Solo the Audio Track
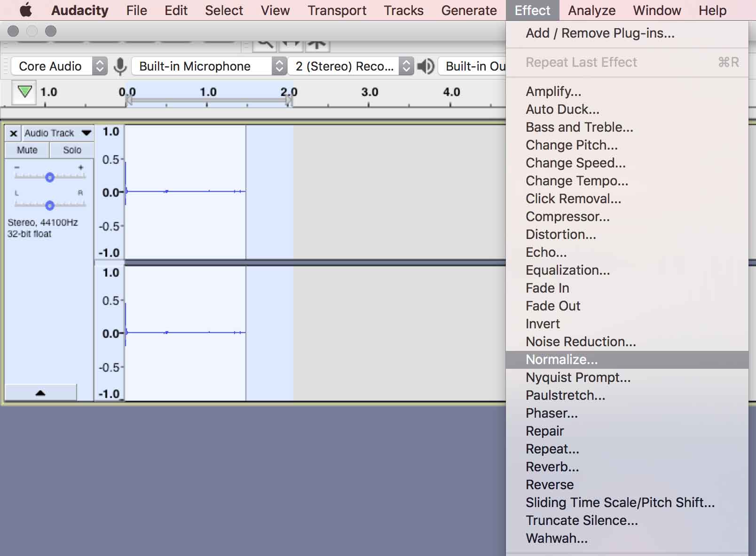This screenshot has height=556, width=756. [x=72, y=150]
